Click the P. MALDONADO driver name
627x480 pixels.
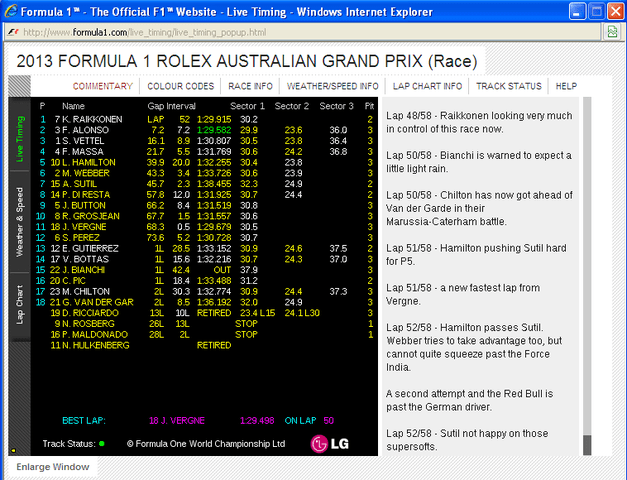[95, 335]
